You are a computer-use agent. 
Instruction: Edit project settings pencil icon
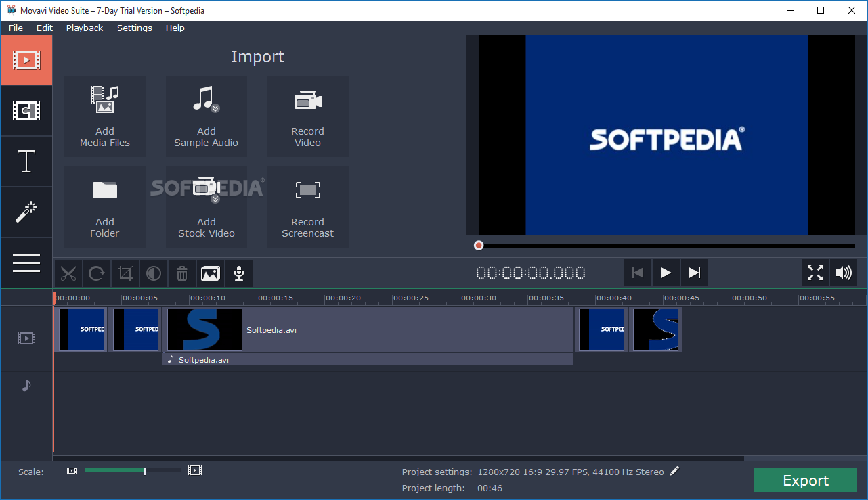pyautogui.click(x=674, y=471)
